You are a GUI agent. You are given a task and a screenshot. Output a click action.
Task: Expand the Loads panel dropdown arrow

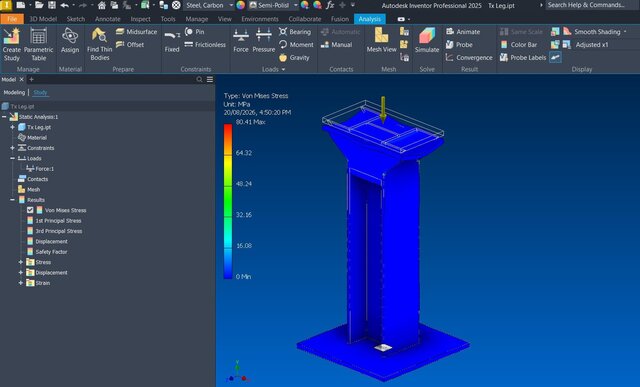click(x=283, y=69)
